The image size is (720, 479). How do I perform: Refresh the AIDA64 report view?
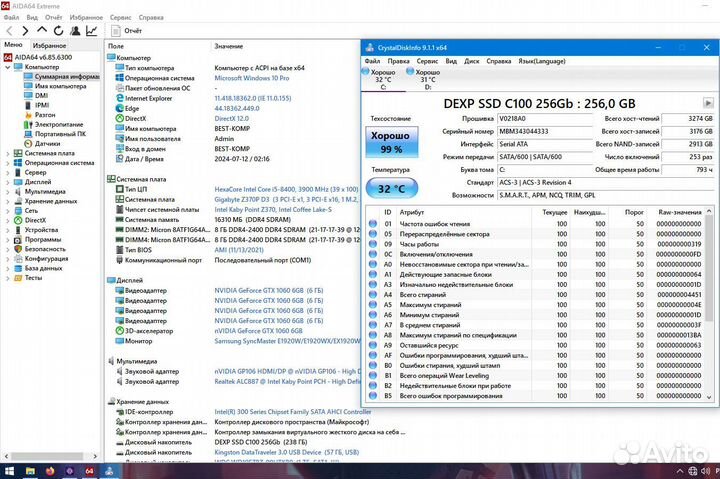(58, 31)
